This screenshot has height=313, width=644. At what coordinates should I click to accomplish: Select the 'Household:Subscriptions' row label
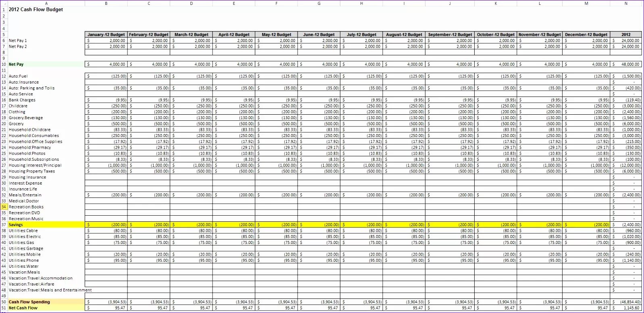34,159
